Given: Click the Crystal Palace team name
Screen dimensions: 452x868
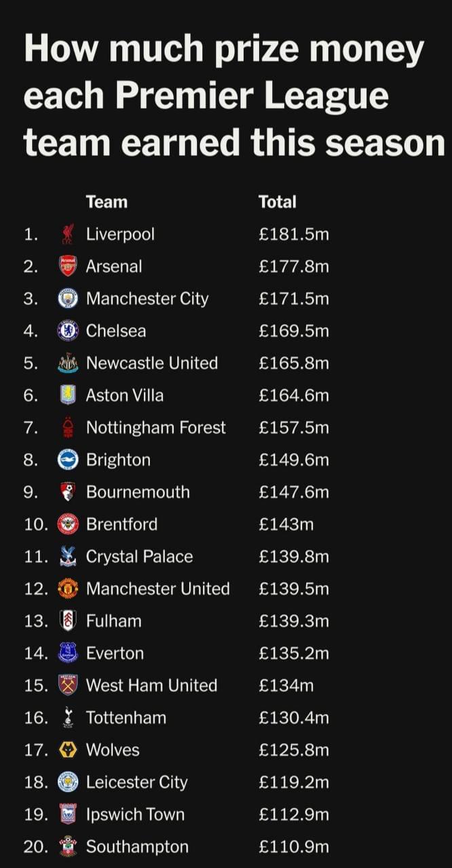Looking at the screenshot, I should pyautogui.click(x=139, y=557).
